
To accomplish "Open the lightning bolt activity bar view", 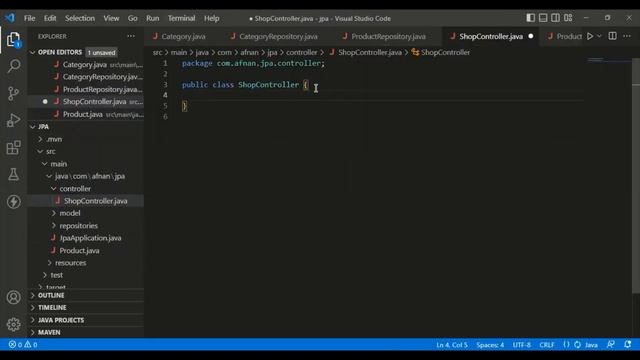I will pos(13,201).
